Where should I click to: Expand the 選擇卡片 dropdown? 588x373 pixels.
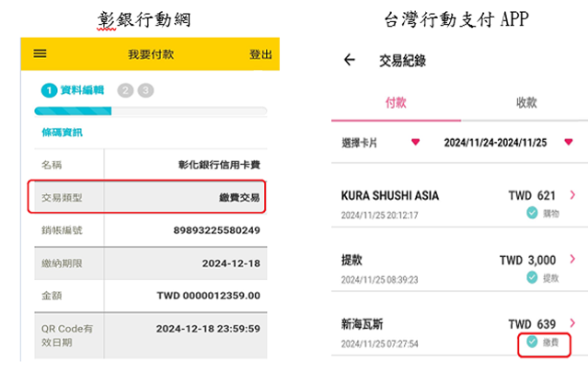pos(415,143)
